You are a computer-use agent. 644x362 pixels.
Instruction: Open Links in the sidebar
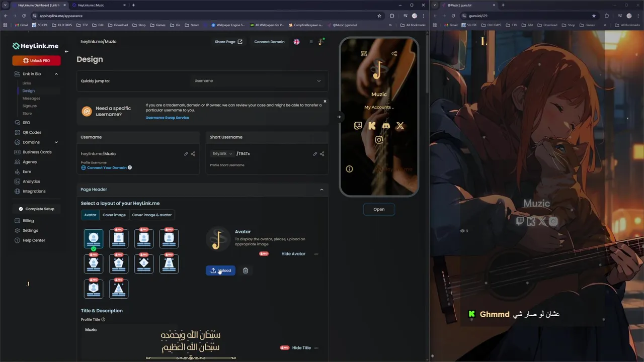click(27, 83)
